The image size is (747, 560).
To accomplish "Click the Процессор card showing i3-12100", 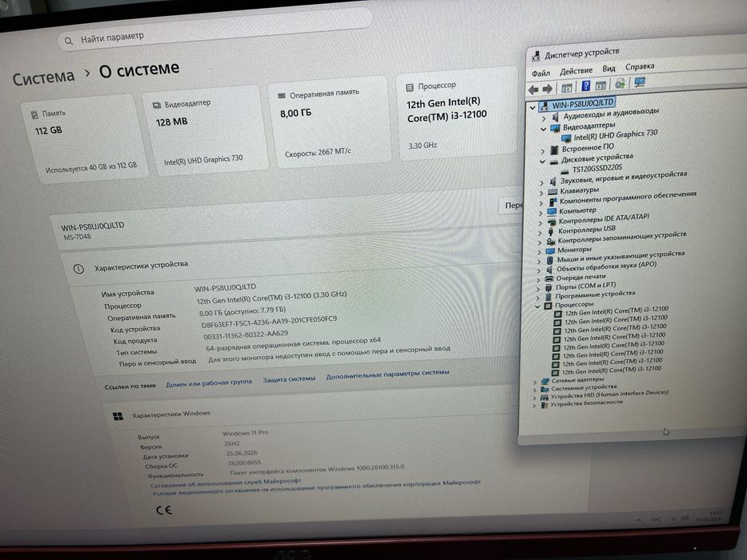I will (x=458, y=114).
